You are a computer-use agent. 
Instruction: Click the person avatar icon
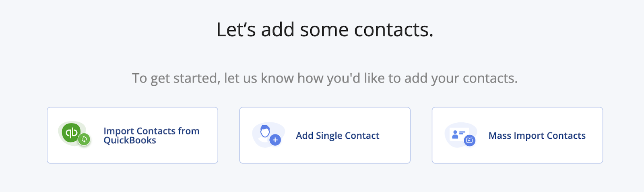pyautogui.click(x=265, y=132)
